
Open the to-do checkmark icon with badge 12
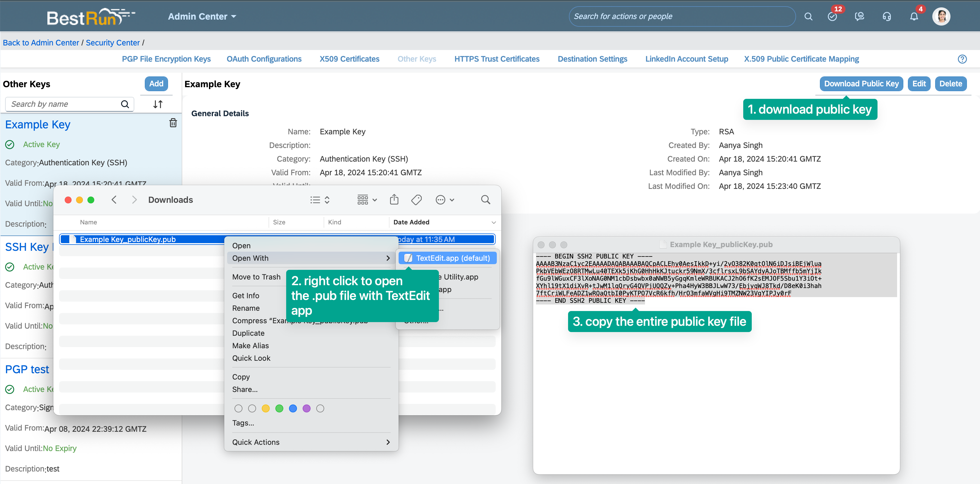pos(832,17)
